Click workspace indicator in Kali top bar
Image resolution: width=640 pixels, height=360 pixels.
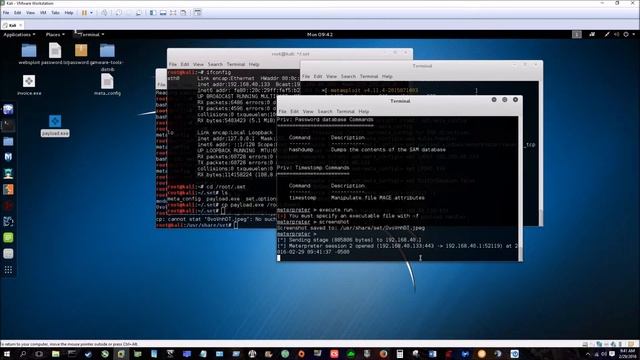[577, 35]
